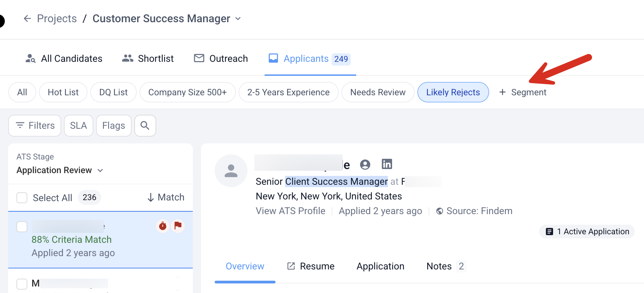Click the red flag icon on candidate row

178,226
